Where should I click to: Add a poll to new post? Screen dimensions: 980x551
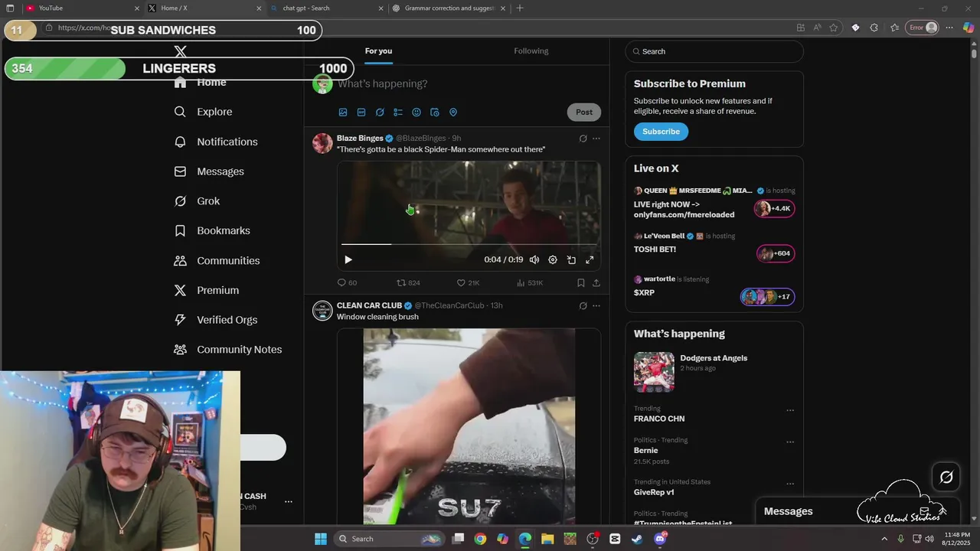398,112
